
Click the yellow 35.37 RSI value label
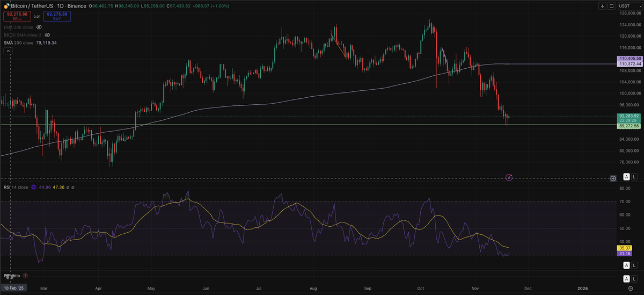[625, 248]
